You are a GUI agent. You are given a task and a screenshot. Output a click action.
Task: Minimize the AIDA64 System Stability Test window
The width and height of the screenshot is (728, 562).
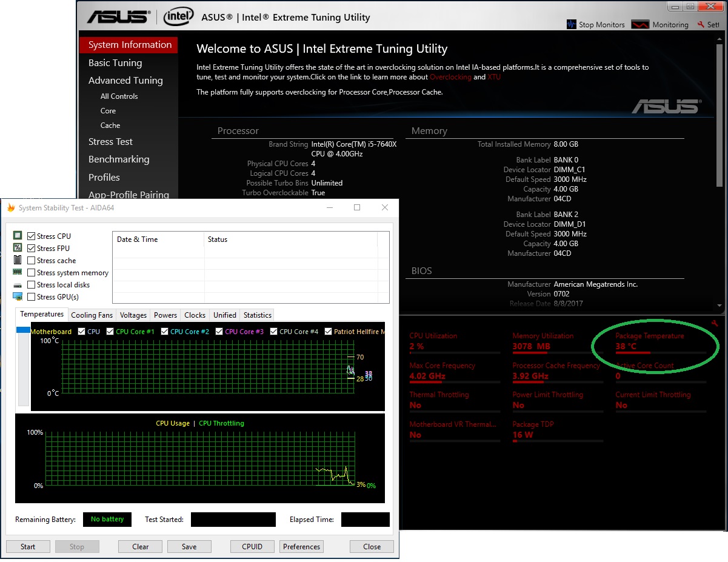coord(329,207)
